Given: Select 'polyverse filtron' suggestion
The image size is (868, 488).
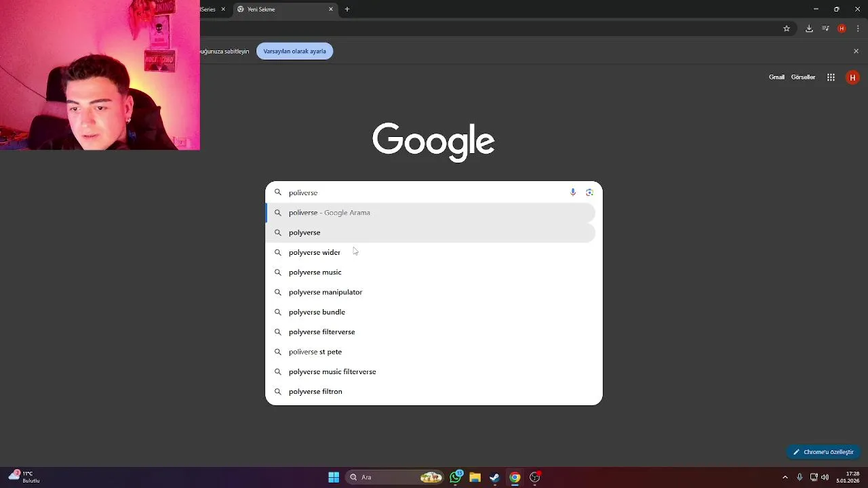Looking at the screenshot, I should pyautogui.click(x=431, y=392).
